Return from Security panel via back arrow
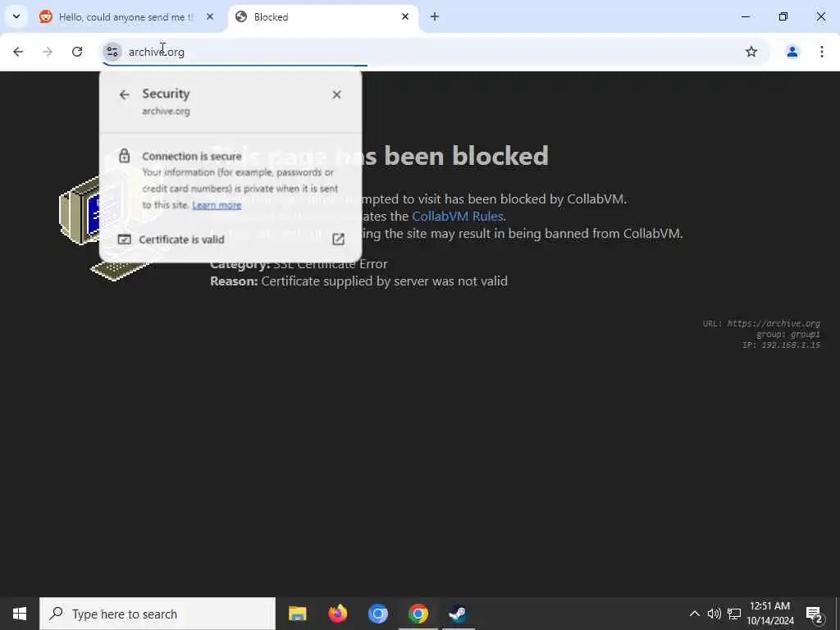 coord(125,95)
